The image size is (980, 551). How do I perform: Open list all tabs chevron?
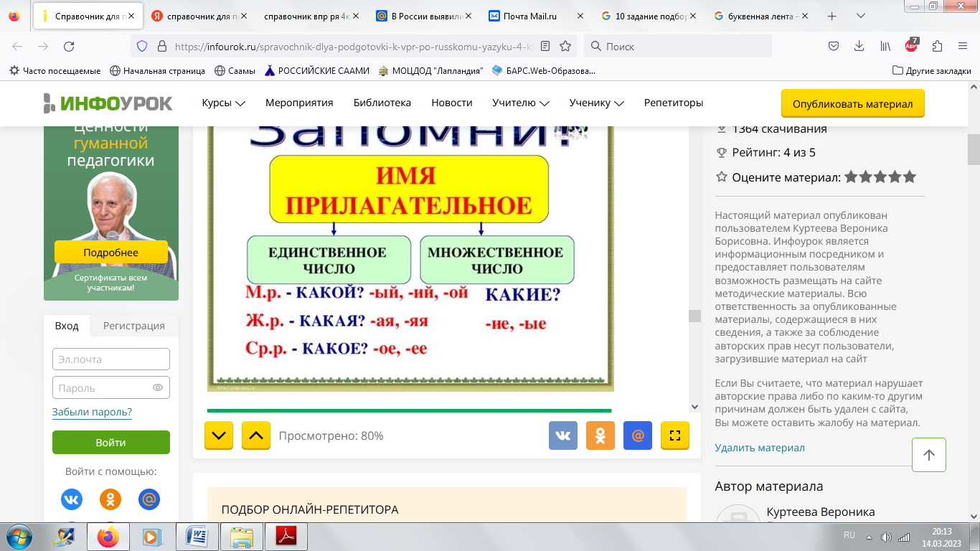pyautogui.click(x=860, y=16)
